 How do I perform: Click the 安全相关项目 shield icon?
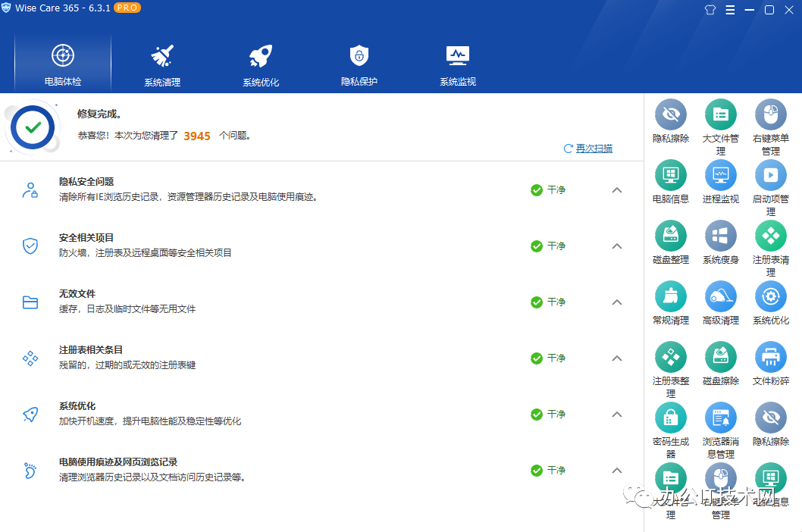click(x=30, y=246)
